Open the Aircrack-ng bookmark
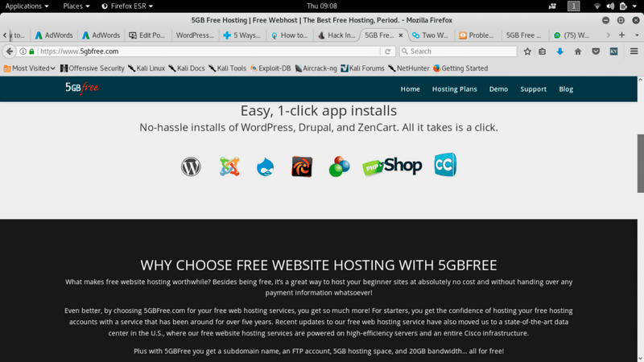 (x=316, y=68)
